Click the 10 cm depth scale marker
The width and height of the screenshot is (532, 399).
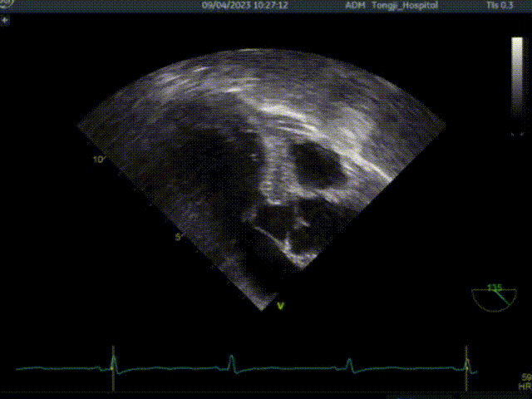[x=99, y=159]
